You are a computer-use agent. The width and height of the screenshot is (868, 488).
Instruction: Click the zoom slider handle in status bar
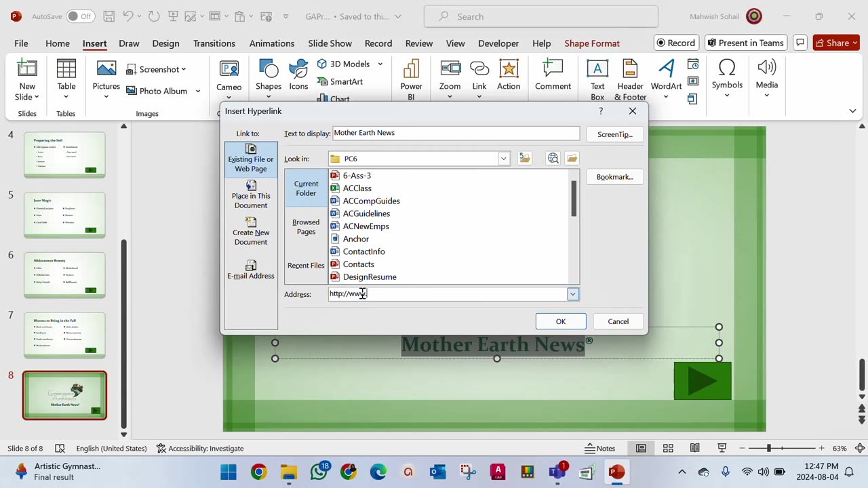768,448
